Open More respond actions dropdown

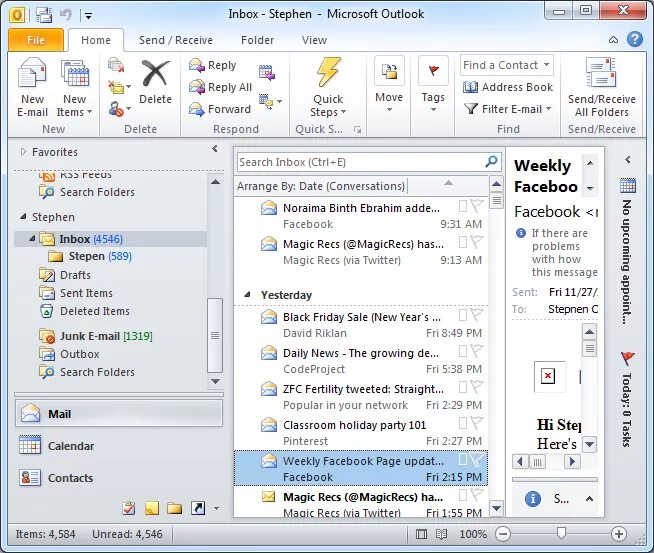pyautogui.click(x=270, y=101)
